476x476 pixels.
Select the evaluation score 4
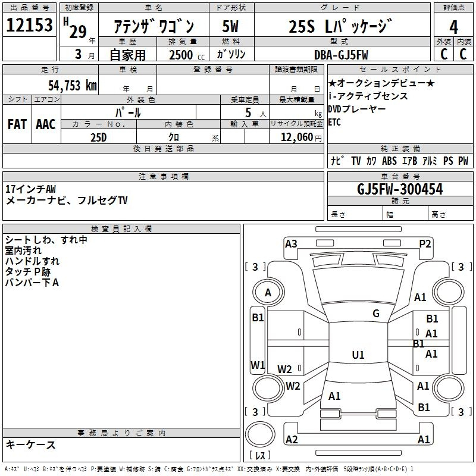[x=453, y=27]
